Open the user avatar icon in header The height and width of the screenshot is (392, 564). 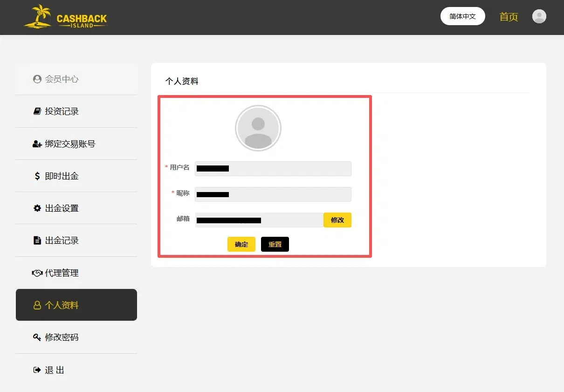539,17
